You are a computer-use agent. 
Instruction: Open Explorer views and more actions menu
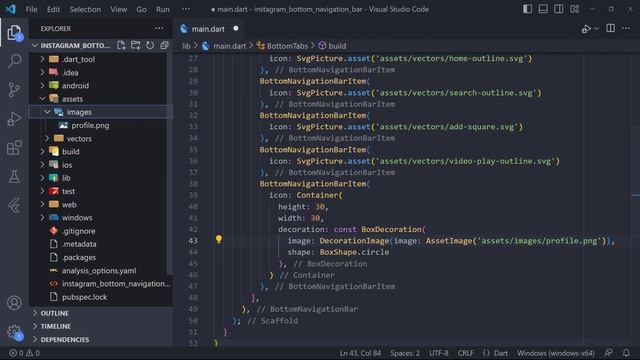pyautogui.click(x=159, y=29)
